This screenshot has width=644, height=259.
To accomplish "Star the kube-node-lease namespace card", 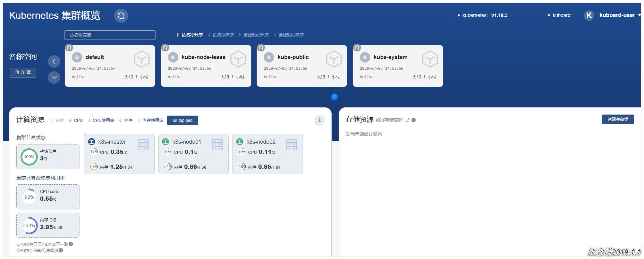I will (x=165, y=48).
